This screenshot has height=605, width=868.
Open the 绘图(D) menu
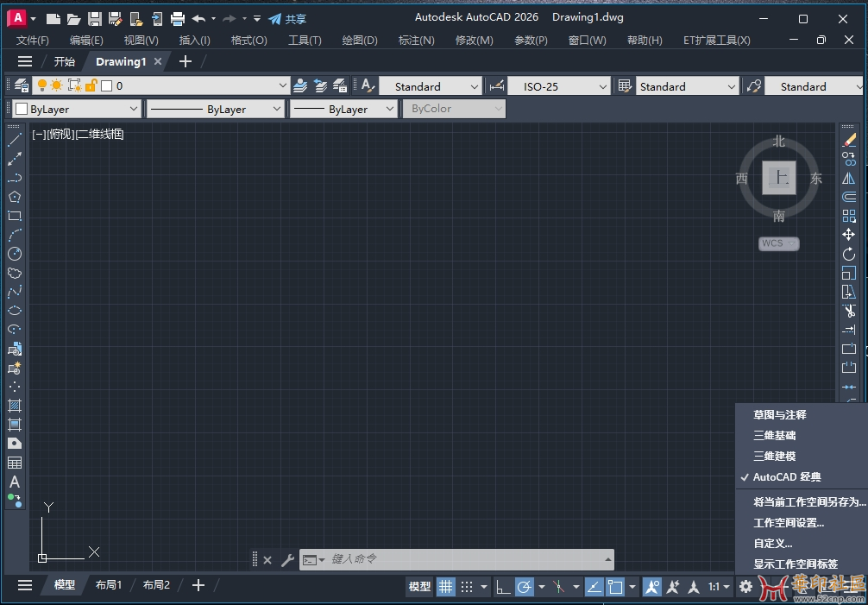tap(359, 41)
